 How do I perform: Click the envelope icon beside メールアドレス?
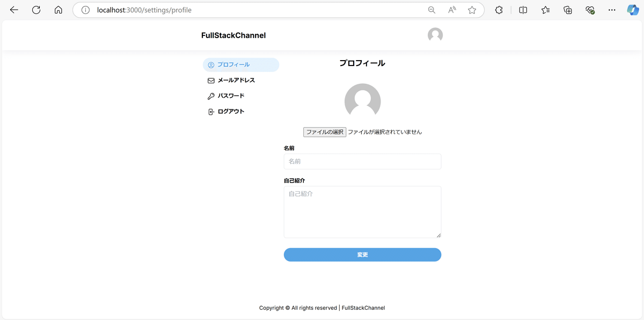[211, 81]
